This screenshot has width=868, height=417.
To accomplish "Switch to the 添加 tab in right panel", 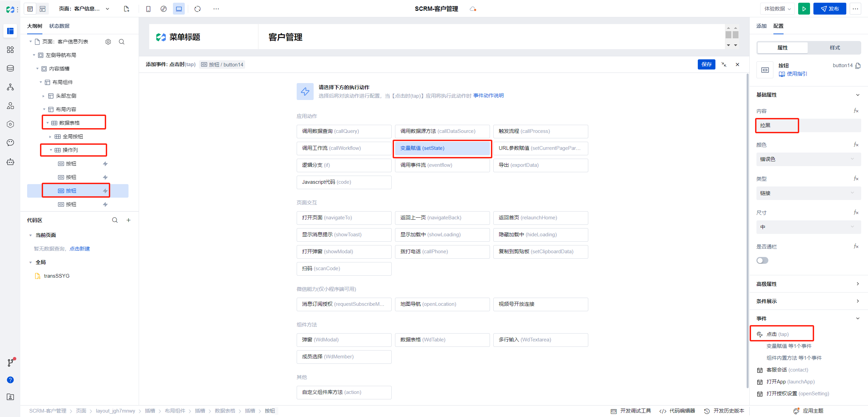I will tap(761, 26).
